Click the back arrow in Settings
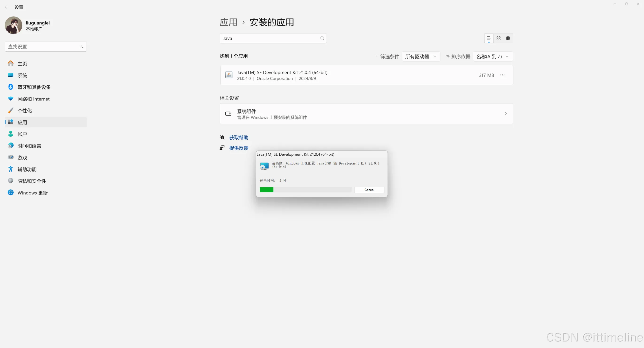 coord(7,7)
